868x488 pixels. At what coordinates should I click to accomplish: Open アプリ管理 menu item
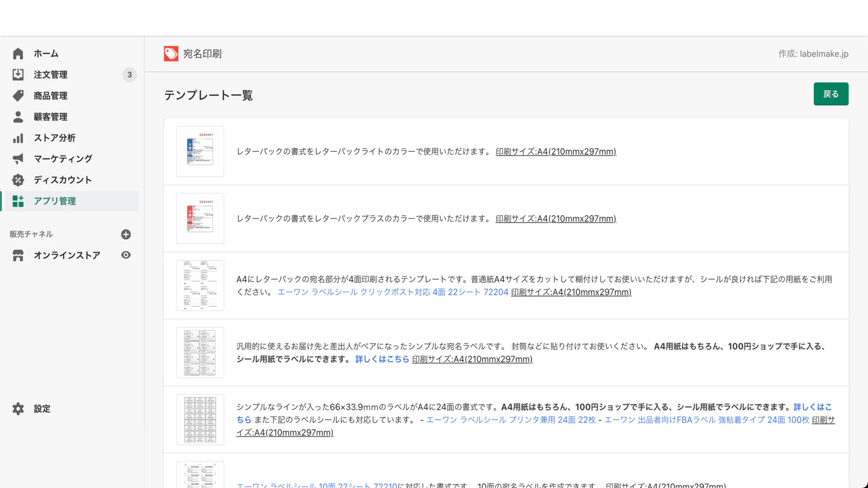pyautogui.click(x=55, y=201)
